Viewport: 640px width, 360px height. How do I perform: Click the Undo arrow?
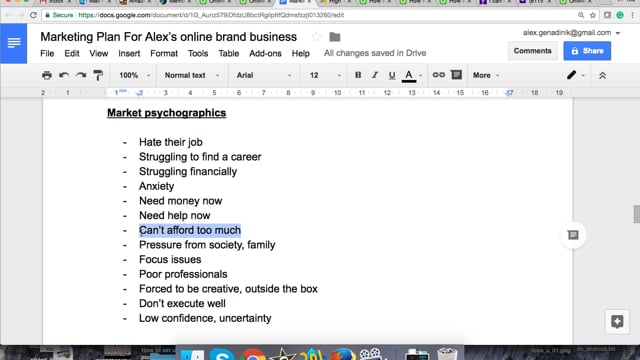64,75
